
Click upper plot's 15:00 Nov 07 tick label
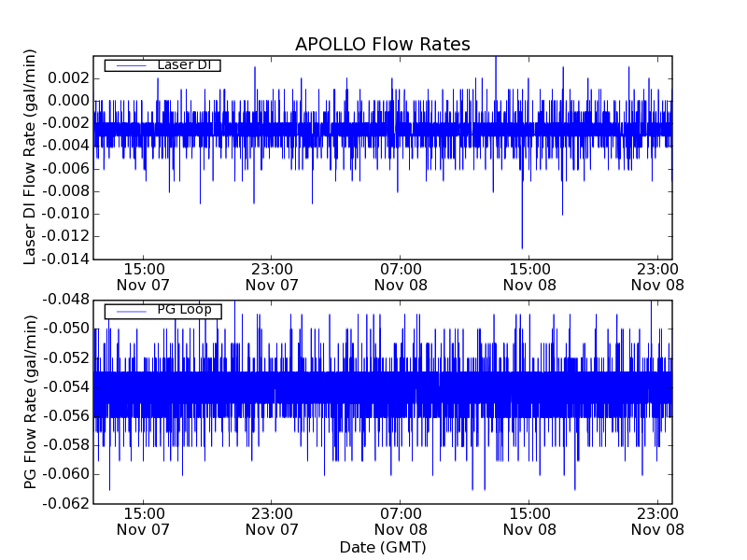143,276
